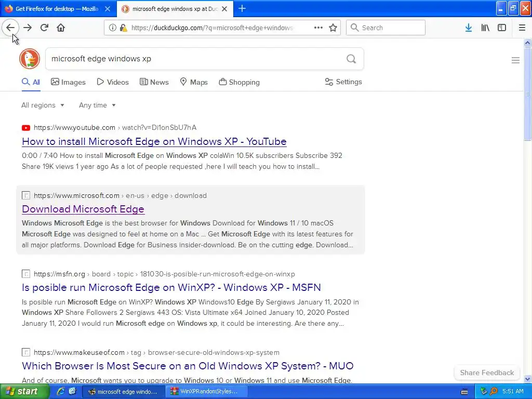Screen dimensions: 532x399
Task: Switch to News results
Action: pos(154,82)
